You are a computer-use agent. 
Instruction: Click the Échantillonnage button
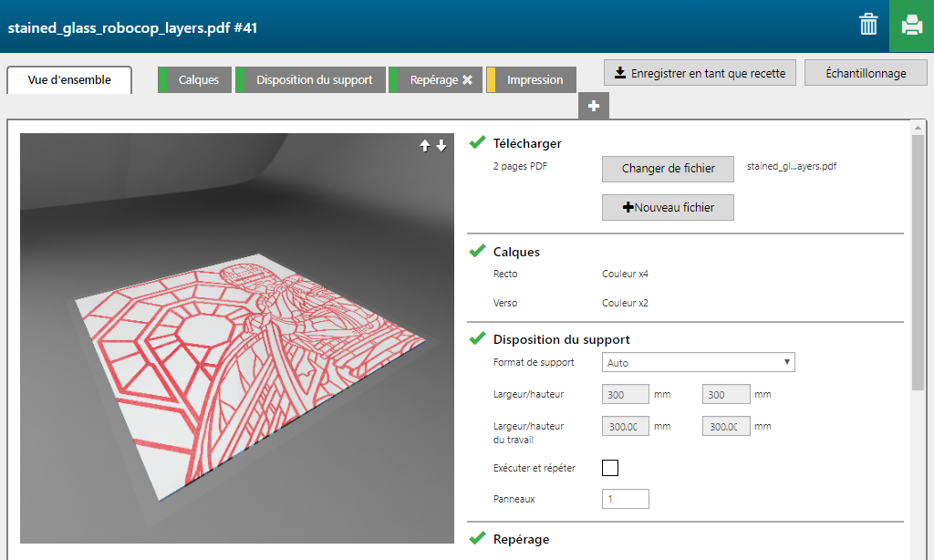pos(866,73)
